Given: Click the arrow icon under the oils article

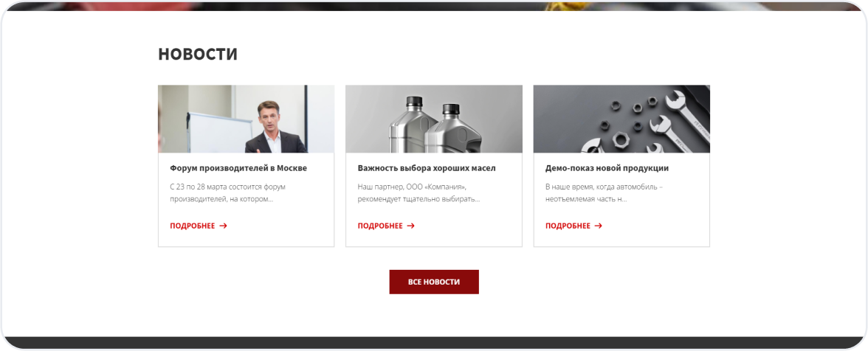Looking at the screenshot, I should click(410, 226).
